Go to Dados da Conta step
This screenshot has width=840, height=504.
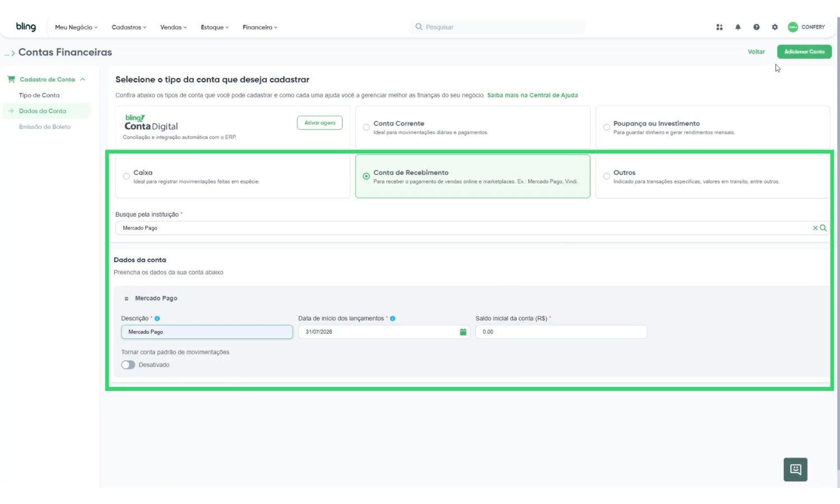[x=43, y=111]
